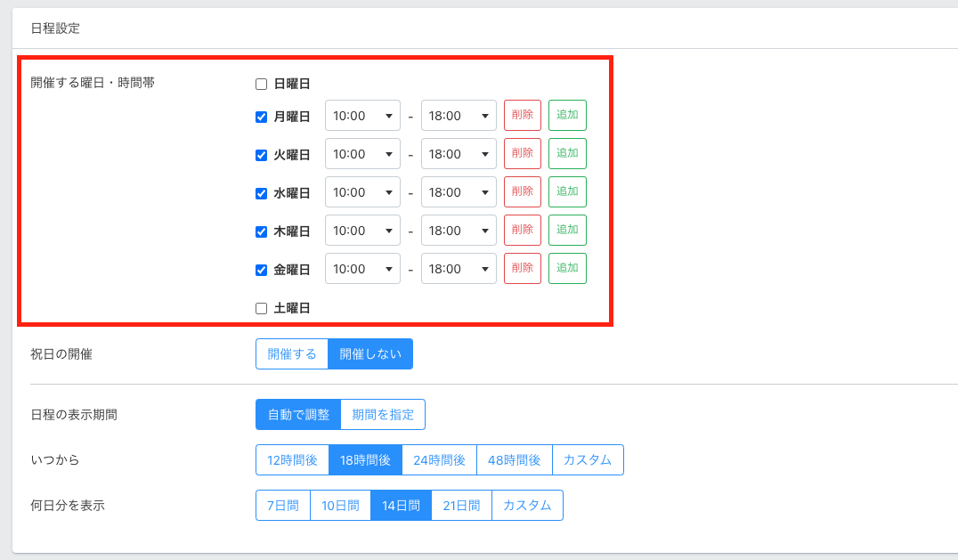Select 24時間後 start option
The width and height of the screenshot is (958, 560).
point(439,459)
